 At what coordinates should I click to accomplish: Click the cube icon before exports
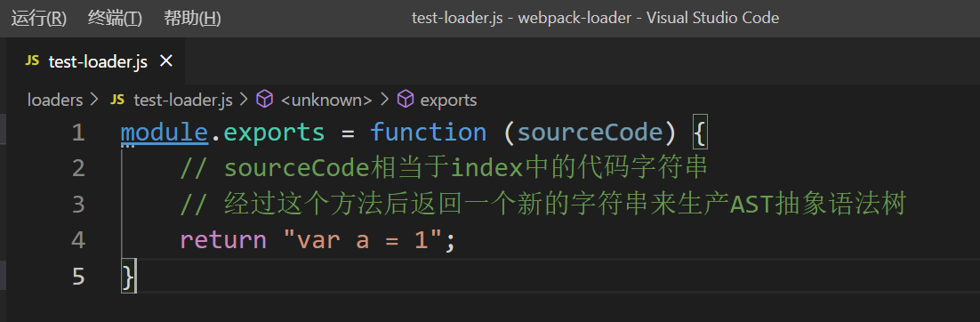406,100
